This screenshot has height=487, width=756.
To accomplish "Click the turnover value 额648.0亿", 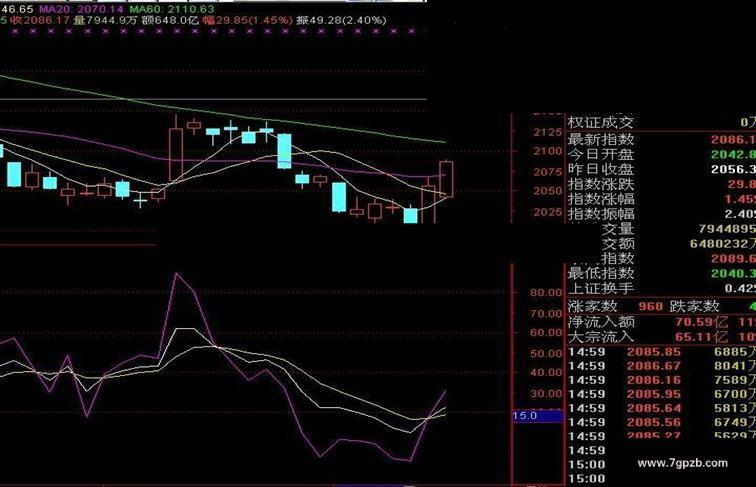I will coord(170,20).
